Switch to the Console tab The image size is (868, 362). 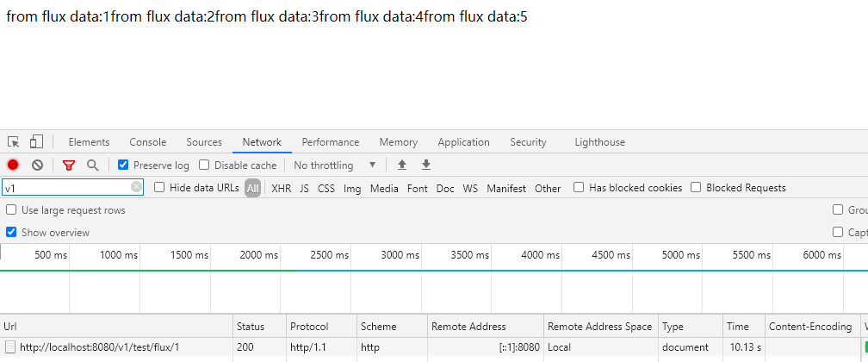(148, 142)
